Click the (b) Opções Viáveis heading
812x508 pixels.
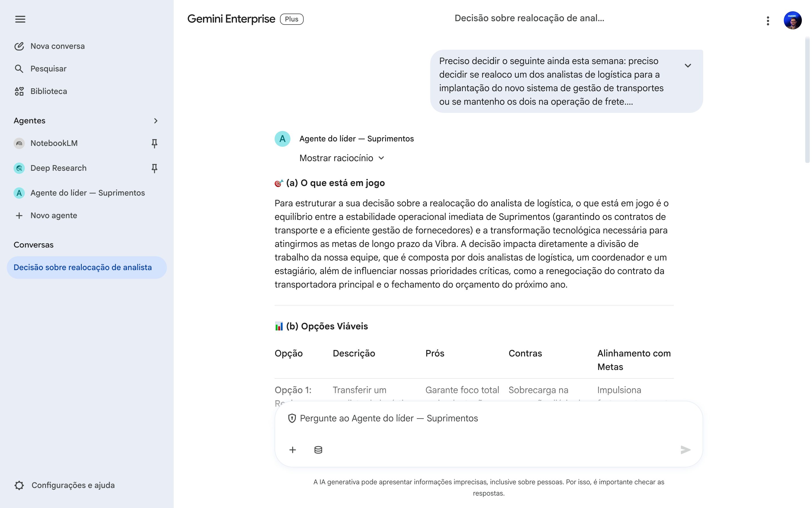tap(321, 326)
